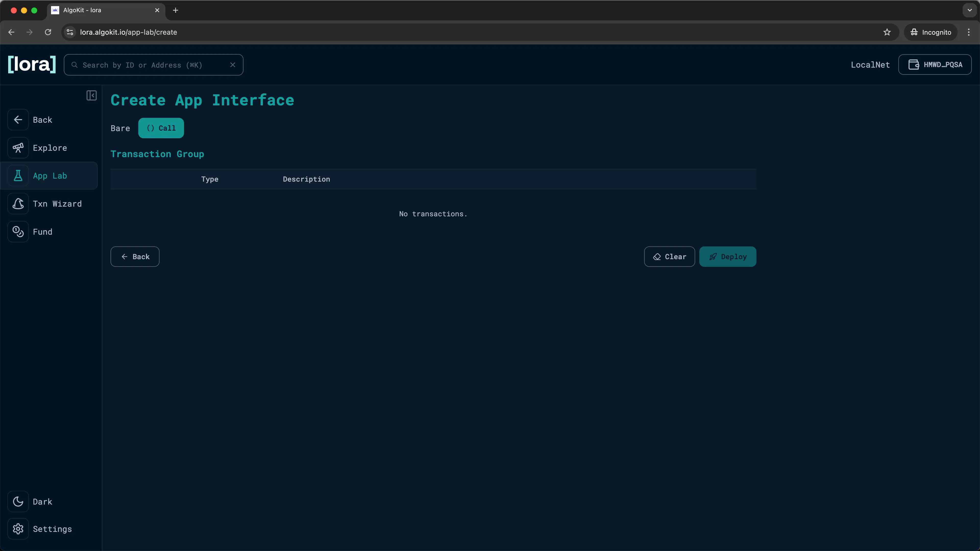Select the Explore telescope icon

click(18, 147)
